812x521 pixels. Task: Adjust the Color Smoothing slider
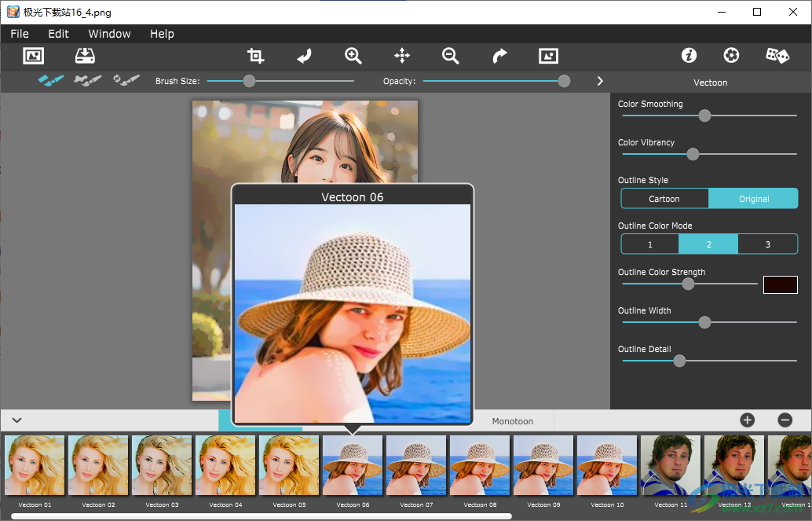(704, 116)
